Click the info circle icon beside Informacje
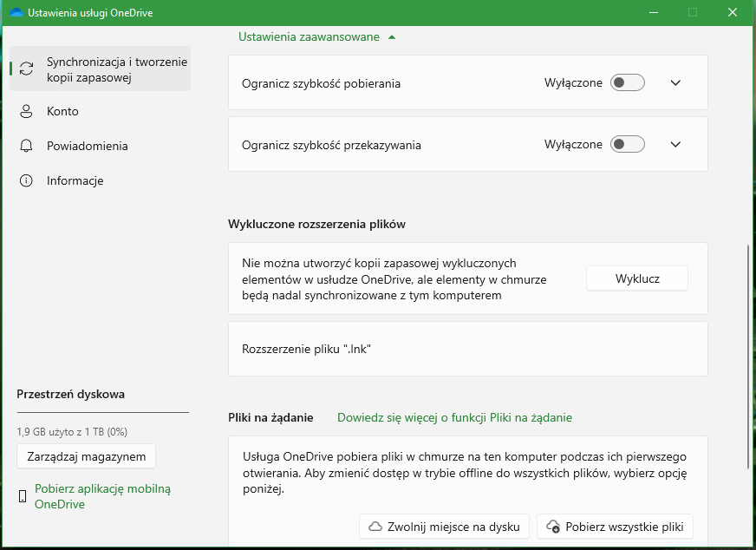This screenshot has height=550, width=756. pyautogui.click(x=26, y=180)
